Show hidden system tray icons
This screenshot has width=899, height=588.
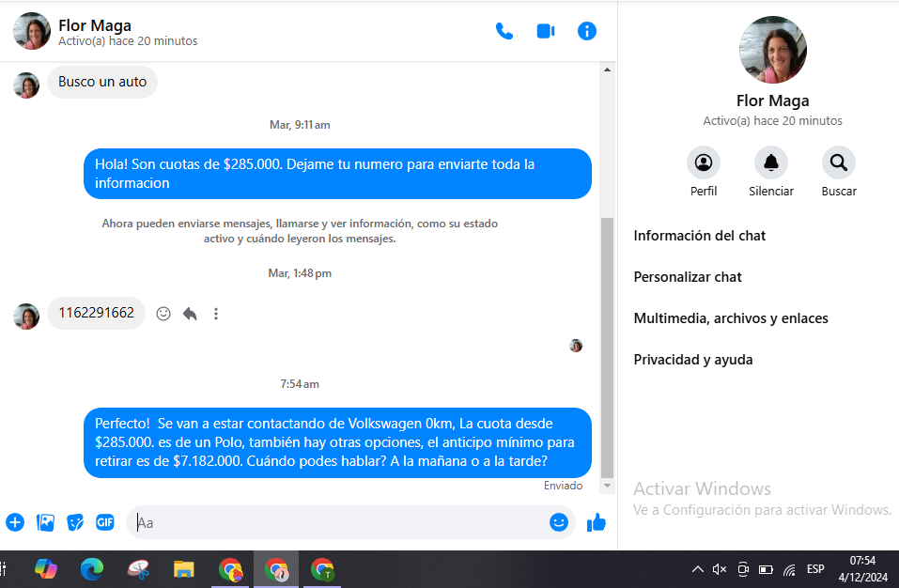[697, 569]
